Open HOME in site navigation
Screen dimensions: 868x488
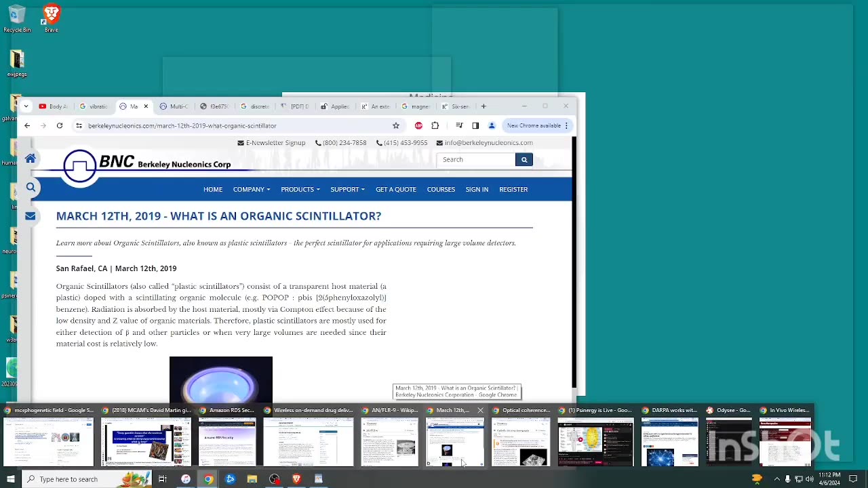click(x=213, y=189)
